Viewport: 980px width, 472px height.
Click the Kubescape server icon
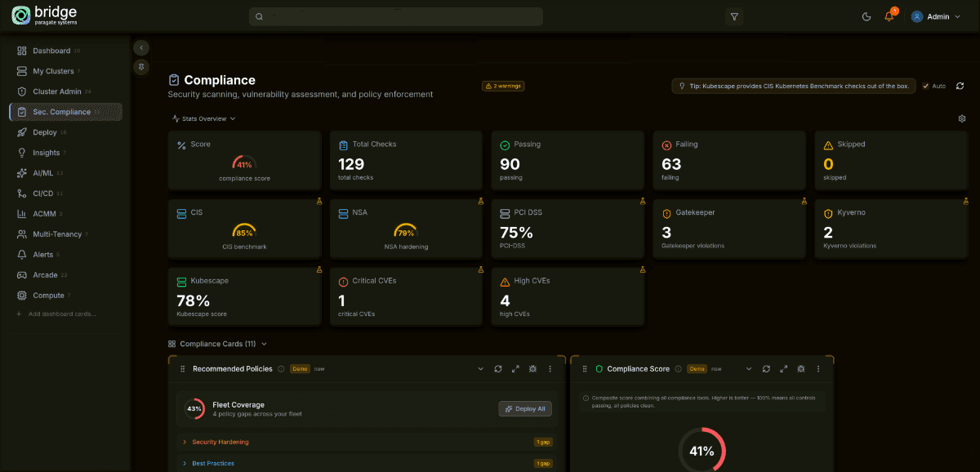(x=181, y=281)
